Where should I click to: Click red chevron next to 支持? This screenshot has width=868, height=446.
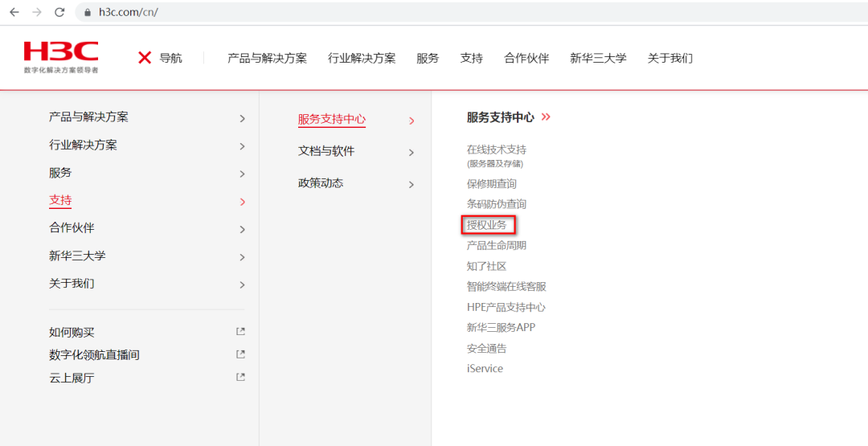242,202
